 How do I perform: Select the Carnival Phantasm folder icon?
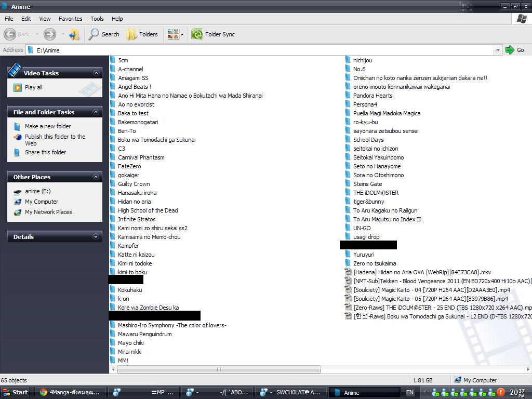112,157
